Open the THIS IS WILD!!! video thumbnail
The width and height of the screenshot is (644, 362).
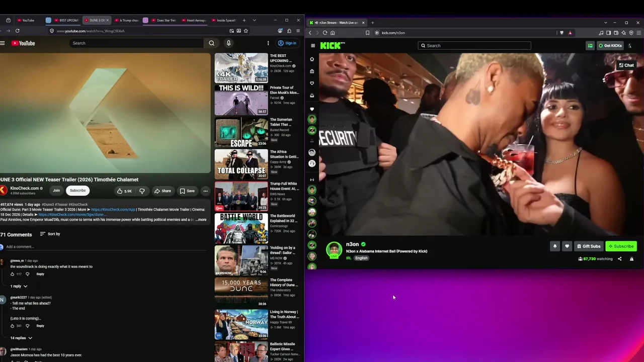click(242, 100)
